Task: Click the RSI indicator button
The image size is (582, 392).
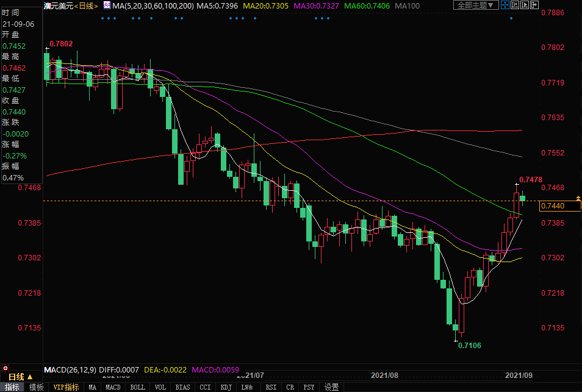Action: point(271,387)
